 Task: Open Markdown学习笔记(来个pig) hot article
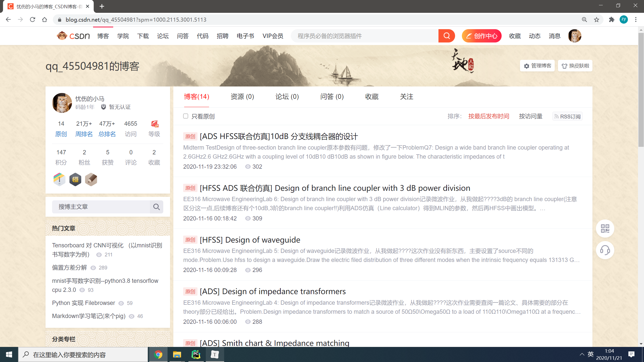[x=89, y=316]
